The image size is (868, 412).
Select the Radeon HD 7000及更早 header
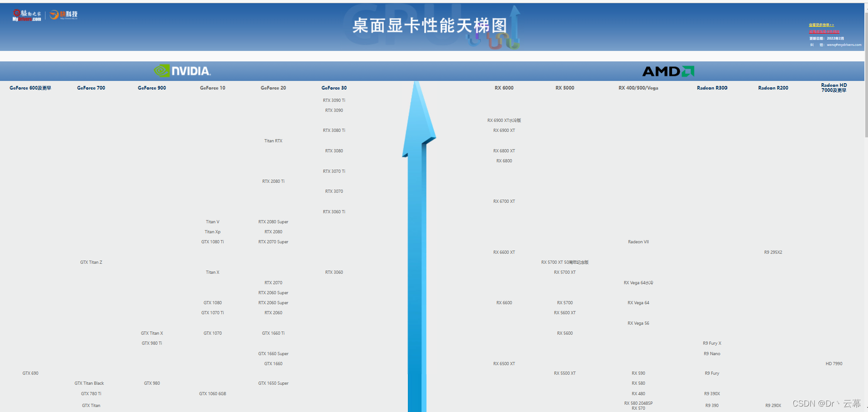(834, 88)
